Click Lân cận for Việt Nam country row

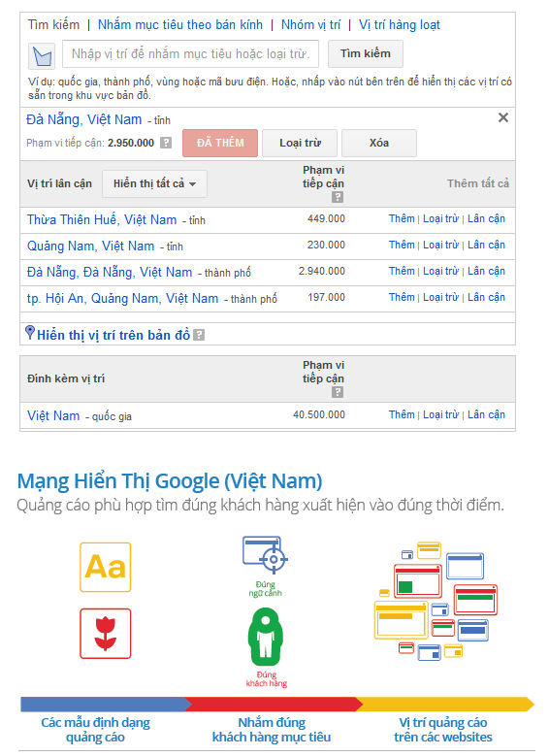486,414
